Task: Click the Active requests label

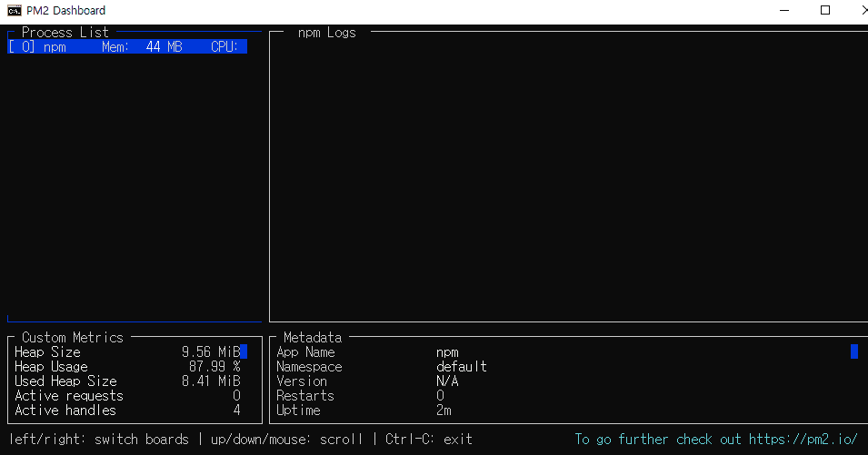Action: pyautogui.click(x=69, y=396)
